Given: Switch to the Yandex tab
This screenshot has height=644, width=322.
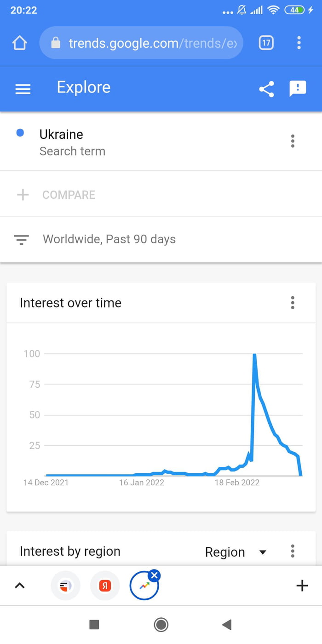Looking at the screenshot, I should pyautogui.click(x=105, y=586).
